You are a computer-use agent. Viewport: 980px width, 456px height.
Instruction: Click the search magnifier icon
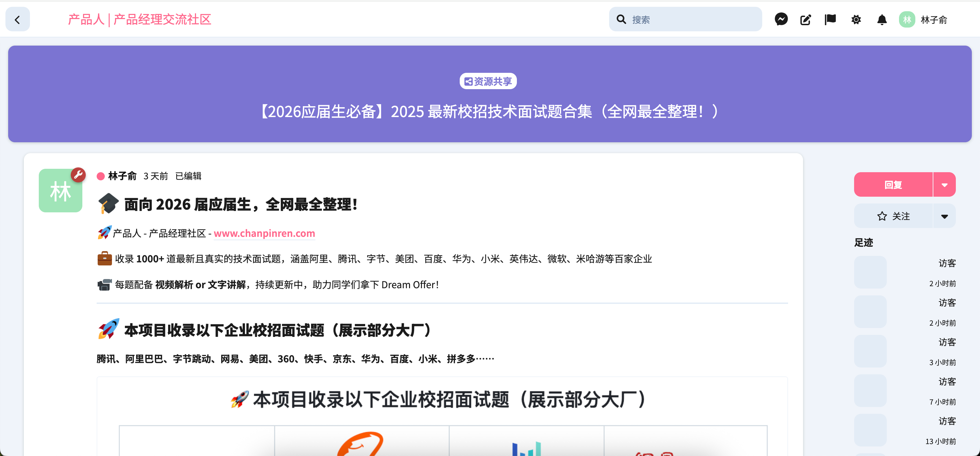coord(621,19)
